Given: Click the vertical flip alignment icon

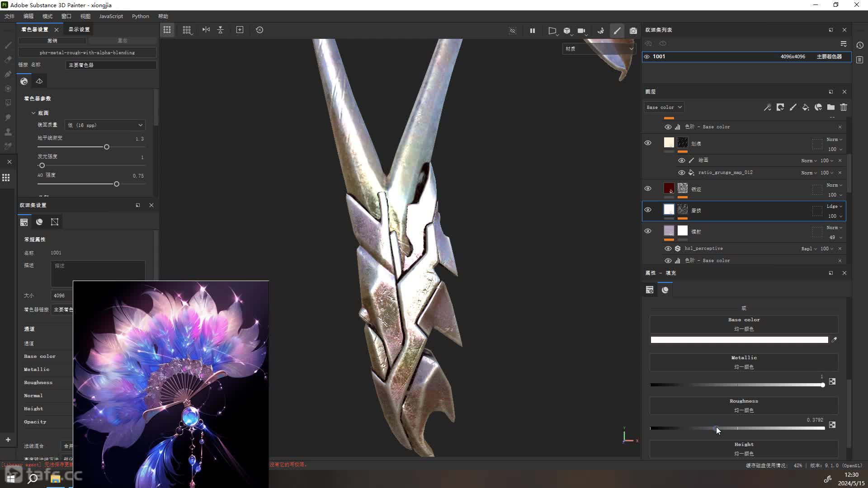Looking at the screenshot, I should 221,30.
